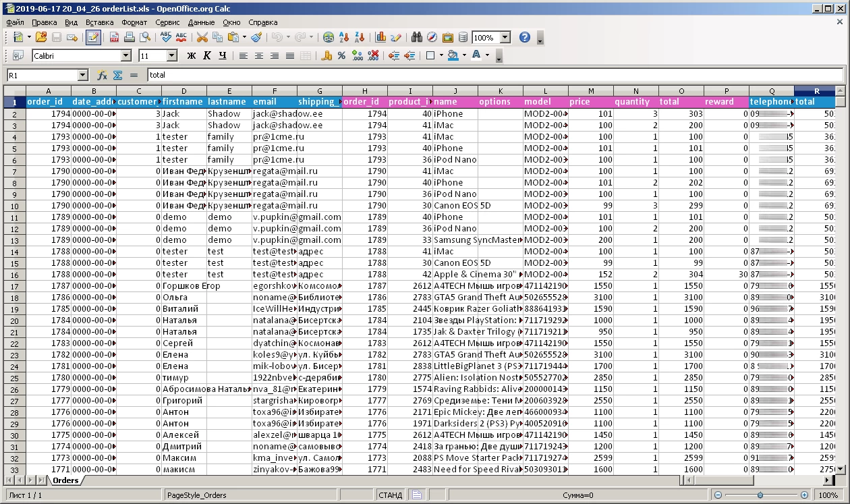Open the Paste options dropdown arrow
Image resolution: width=850 pixels, height=504 pixels.
[244, 38]
